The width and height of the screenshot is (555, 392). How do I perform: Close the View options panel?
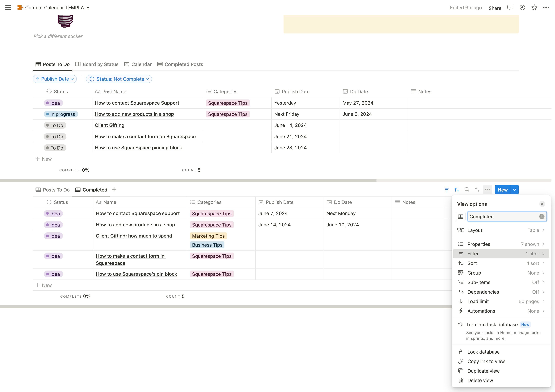pos(542,204)
